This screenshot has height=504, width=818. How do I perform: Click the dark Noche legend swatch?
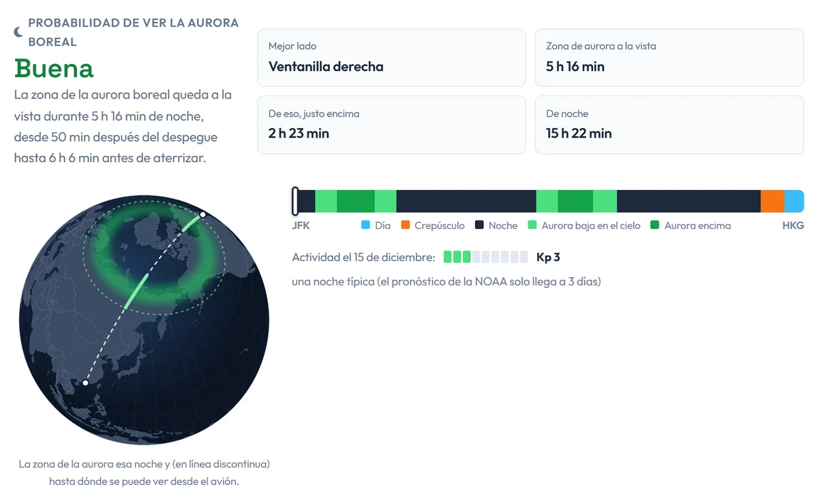[479, 225]
